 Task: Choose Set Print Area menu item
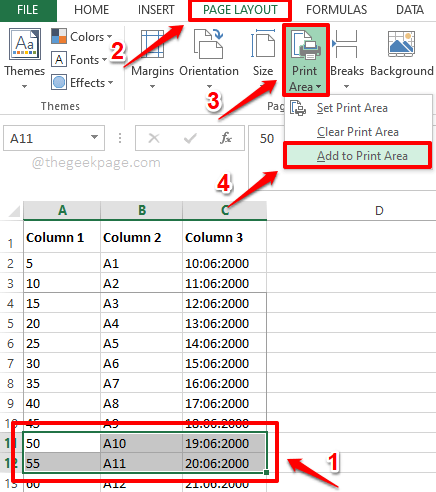(x=358, y=108)
